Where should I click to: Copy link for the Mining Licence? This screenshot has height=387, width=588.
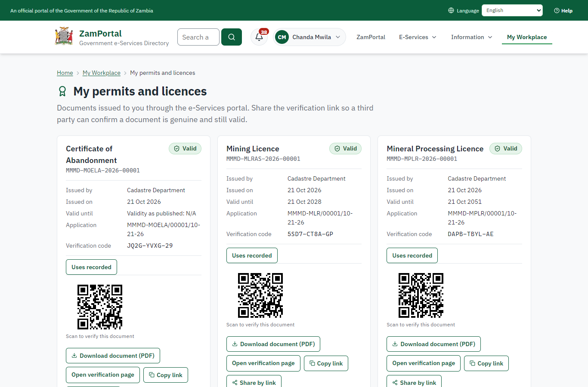coord(326,363)
